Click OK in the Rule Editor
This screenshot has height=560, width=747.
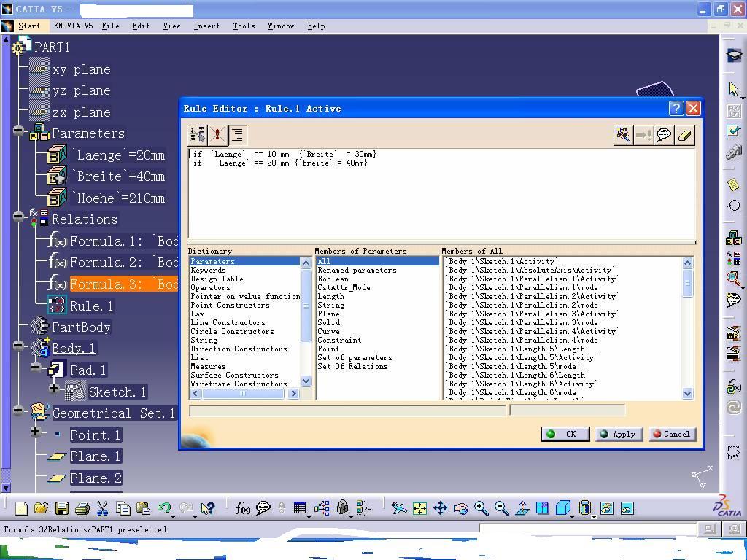pos(565,434)
